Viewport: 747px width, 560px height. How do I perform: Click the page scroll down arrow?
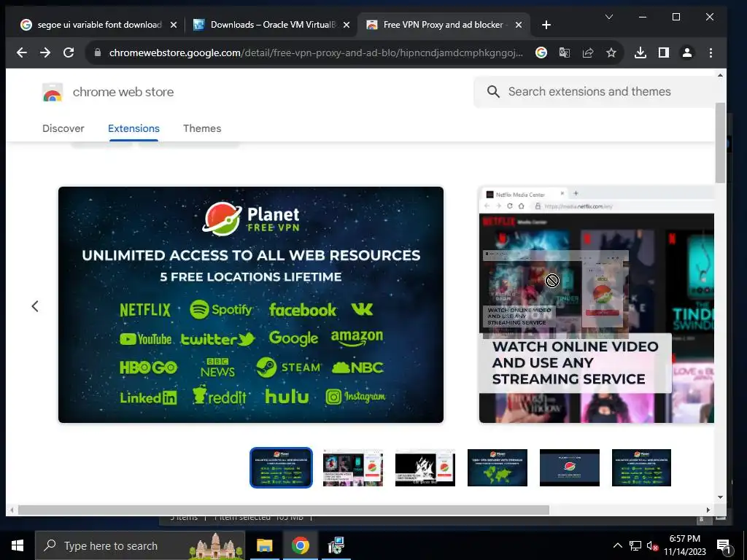[x=720, y=497]
